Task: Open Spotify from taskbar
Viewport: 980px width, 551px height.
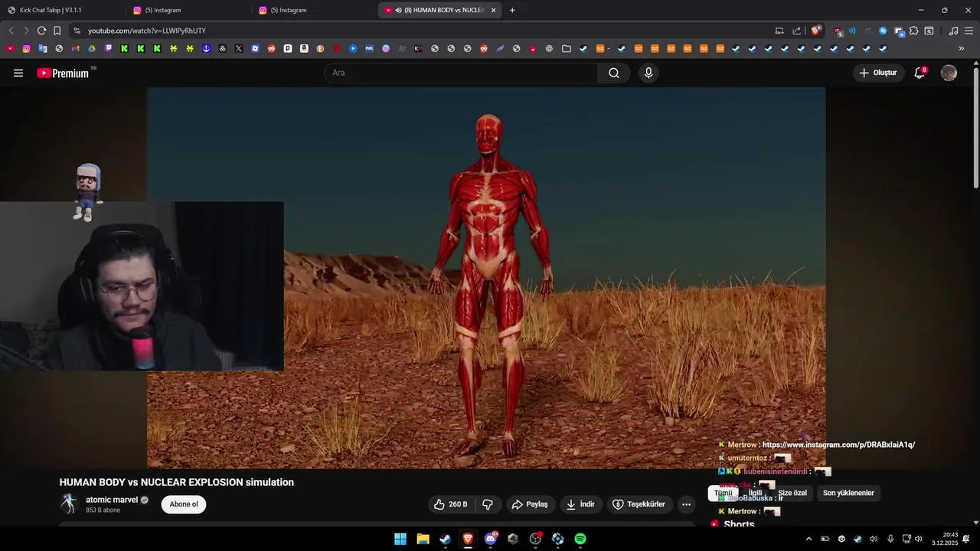Action: [580, 539]
